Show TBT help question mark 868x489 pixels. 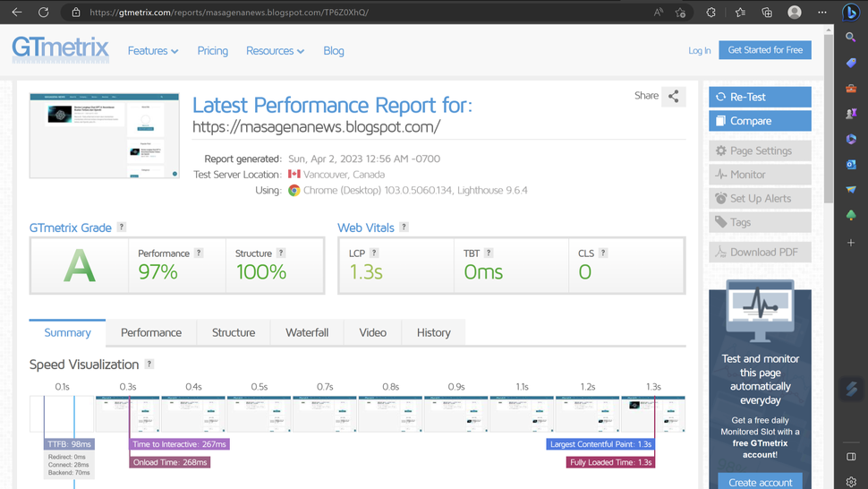tap(489, 253)
